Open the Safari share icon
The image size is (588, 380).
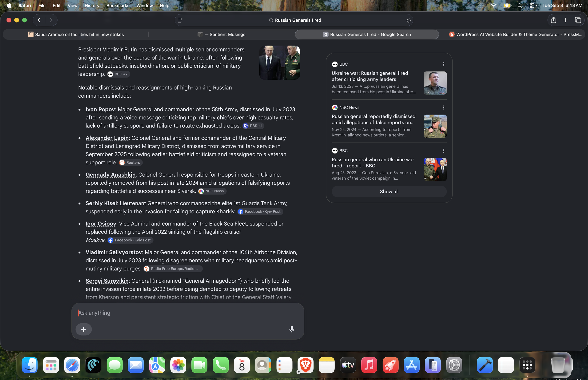click(x=553, y=20)
